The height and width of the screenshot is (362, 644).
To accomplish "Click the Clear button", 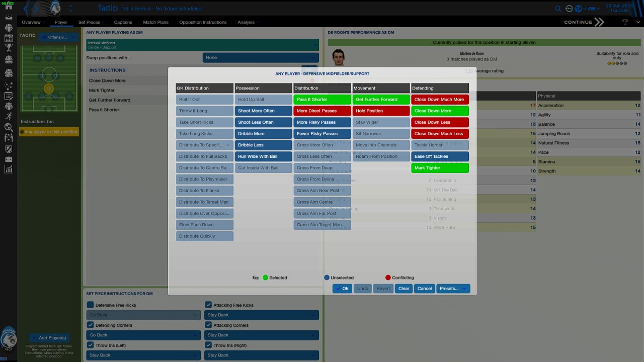I will tap(404, 289).
